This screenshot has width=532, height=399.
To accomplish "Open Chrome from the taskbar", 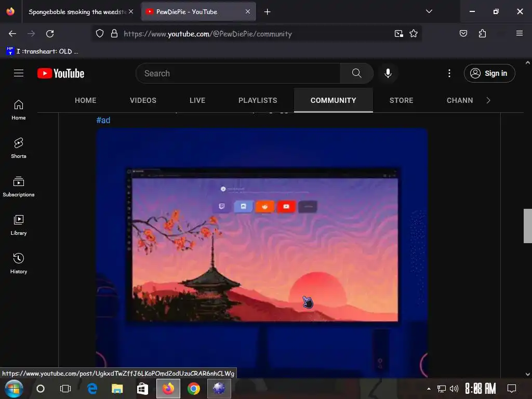I will [194, 389].
